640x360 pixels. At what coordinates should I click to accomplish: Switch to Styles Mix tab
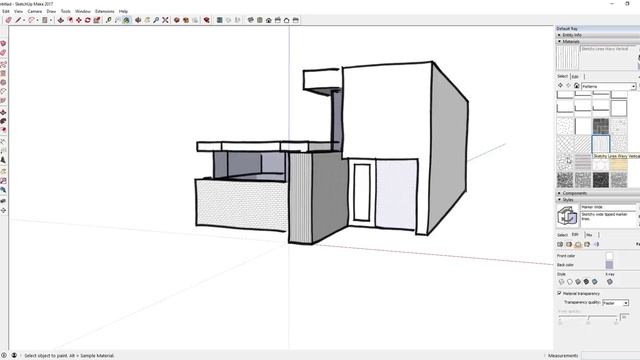pos(589,235)
